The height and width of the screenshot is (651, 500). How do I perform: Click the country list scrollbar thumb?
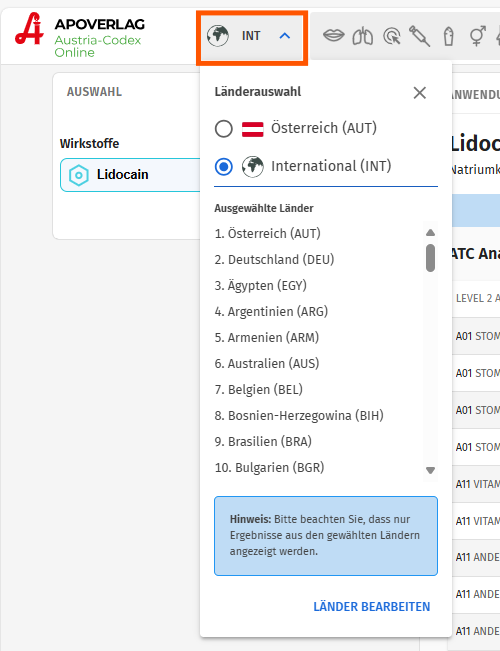pyautogui.click(x=431, y=258)
